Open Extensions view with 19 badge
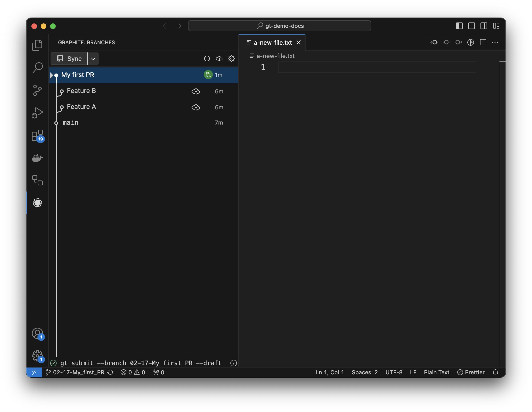The image size is (532, 412). [x=37, y=136]
